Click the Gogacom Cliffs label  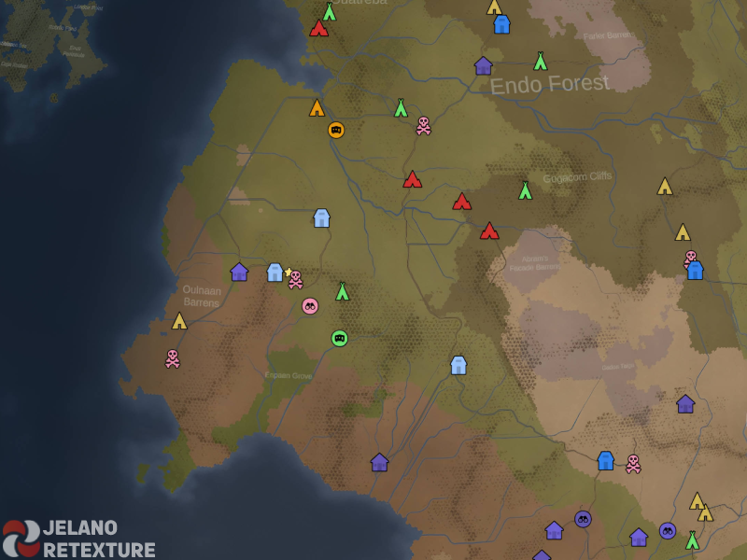pyautogui.click(x=577, y=177)
